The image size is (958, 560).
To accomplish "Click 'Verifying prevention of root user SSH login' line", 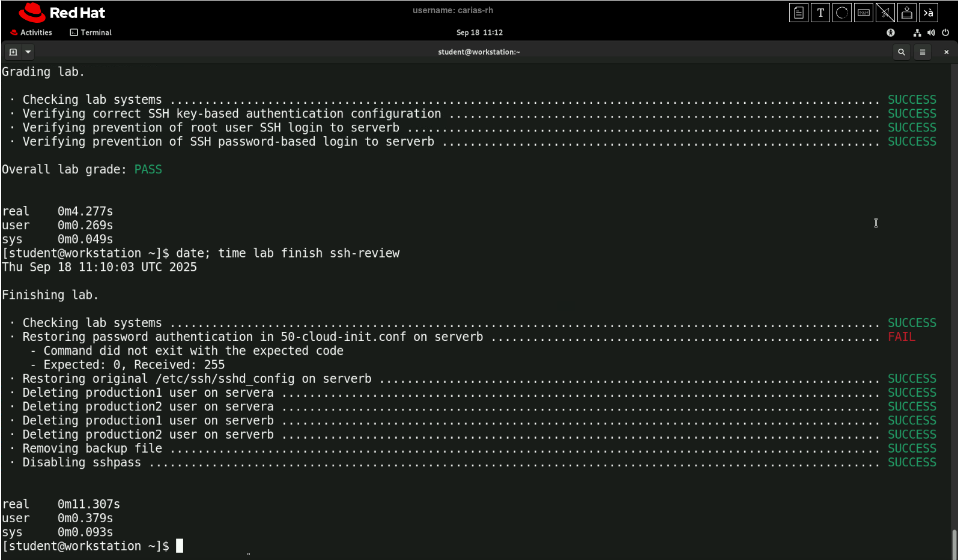I will [x=211, y=128].
